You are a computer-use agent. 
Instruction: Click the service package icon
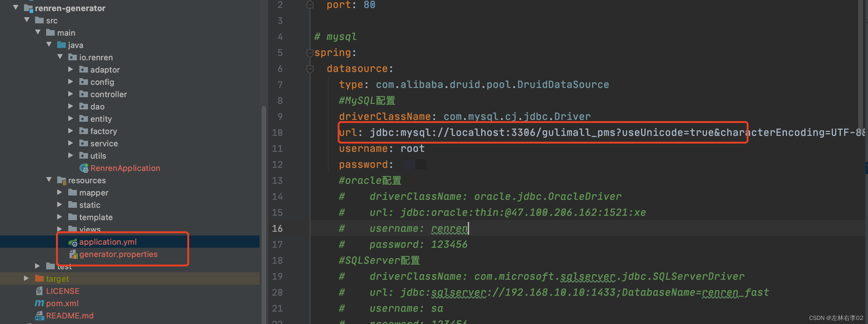click(x=84, y=143)
